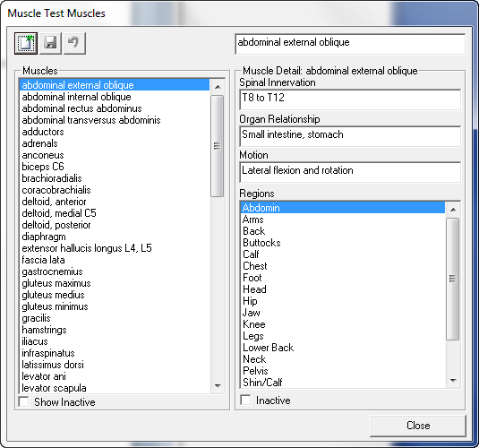
Task: Click the Organ Relationship text field
Action: [x=350, y=136]
